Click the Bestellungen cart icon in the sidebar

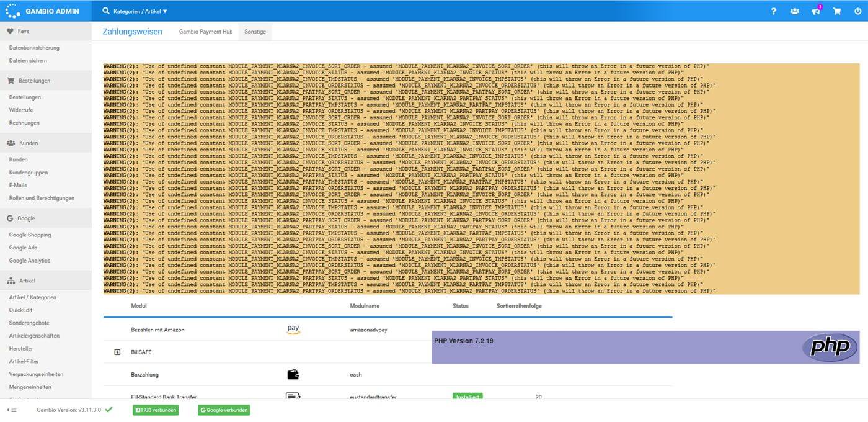tap(11, 81)
